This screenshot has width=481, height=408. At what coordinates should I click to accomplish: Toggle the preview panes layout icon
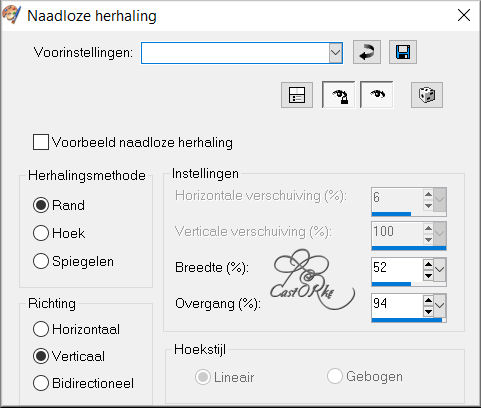click(297, 95)
